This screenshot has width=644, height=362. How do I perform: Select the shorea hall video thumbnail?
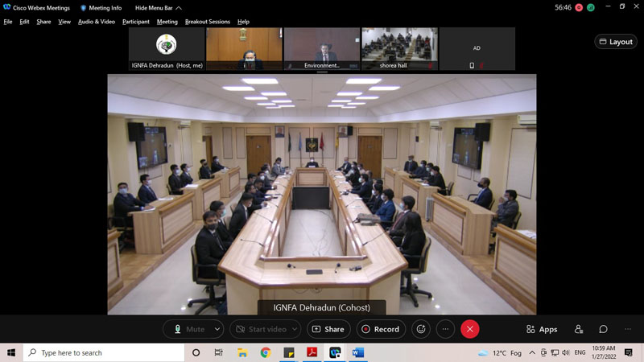pyautogui.click(x=399, y=48)
